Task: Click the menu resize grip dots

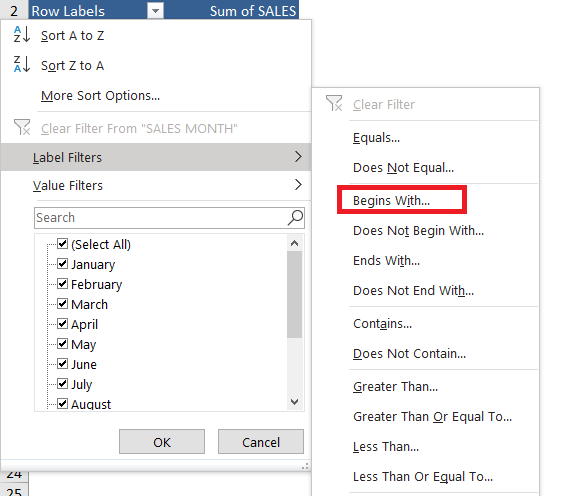Action: point(305,466)
